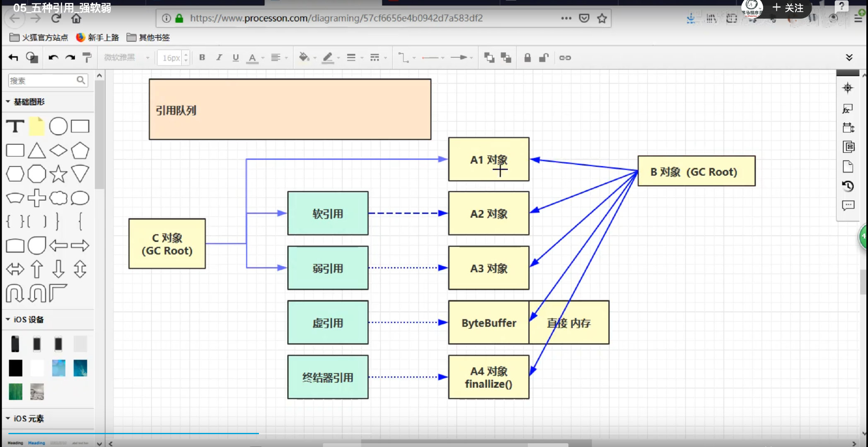Click the format painter icon
Image resolution: width=868 pixels, height=447 pixels.
[x=87, y=58]
